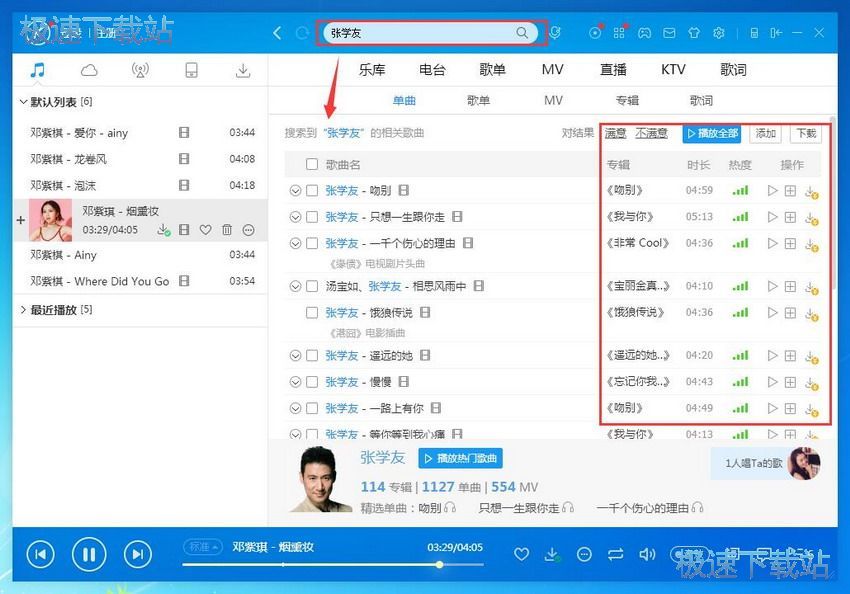Go back with the left arrow
The image size is (850, 594).
coord(277,33)
